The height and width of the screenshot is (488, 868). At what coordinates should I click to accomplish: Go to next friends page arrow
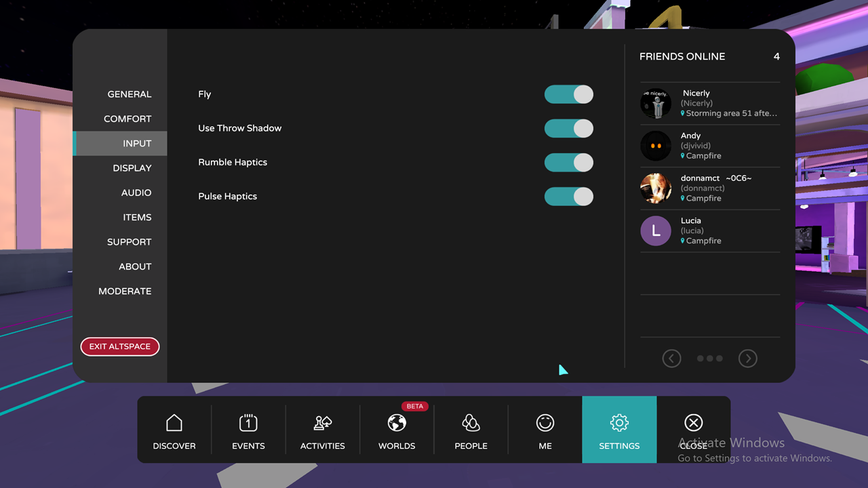(x=748, y=359)
